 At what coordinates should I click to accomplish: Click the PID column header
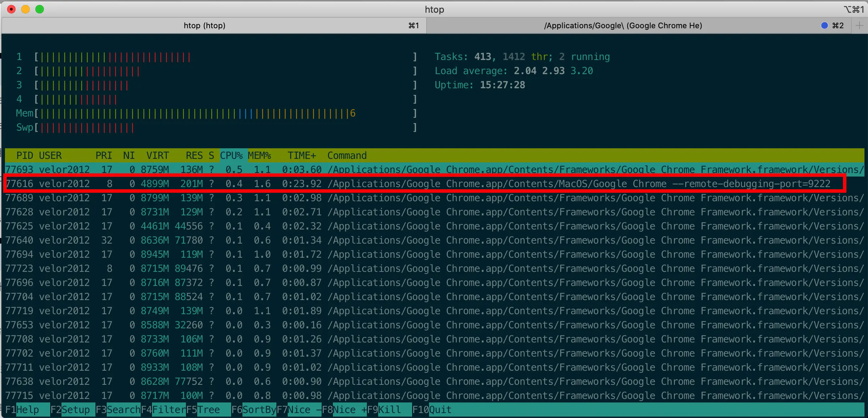pyautogui.click(x=24, y=155)
